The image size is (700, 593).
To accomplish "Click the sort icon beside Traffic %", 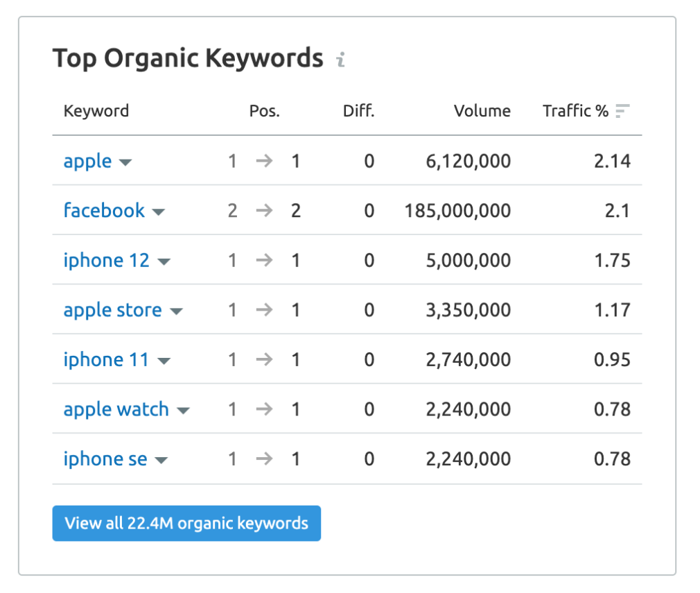I will pos(622,110).
